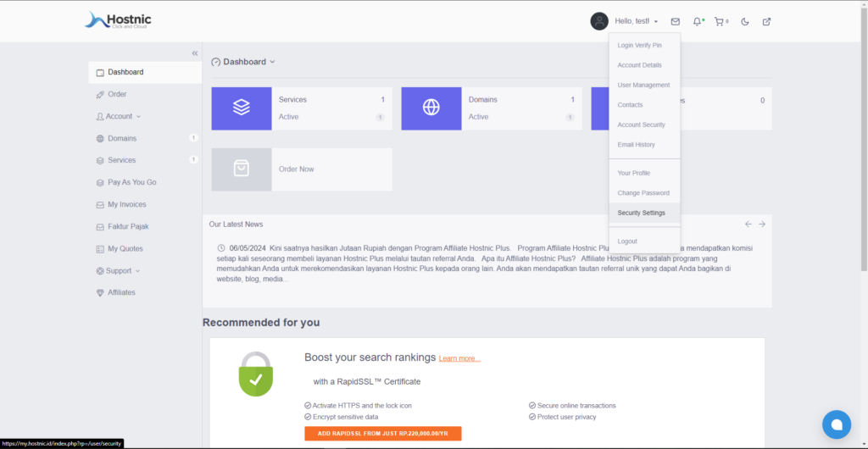Select Account Security menu item

pos(644,125)
